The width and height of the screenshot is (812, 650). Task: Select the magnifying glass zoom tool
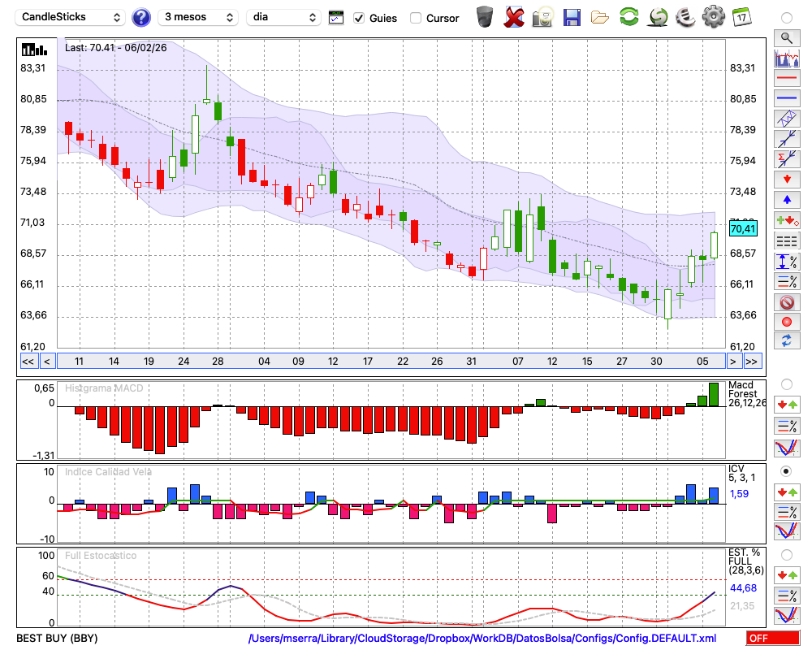click(x=786, y=37)
